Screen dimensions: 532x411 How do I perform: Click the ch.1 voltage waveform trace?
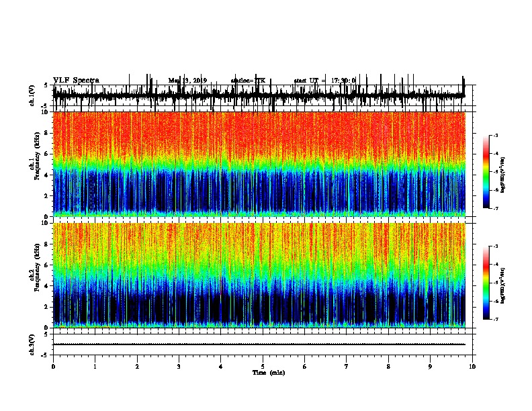tap(259, 96)
